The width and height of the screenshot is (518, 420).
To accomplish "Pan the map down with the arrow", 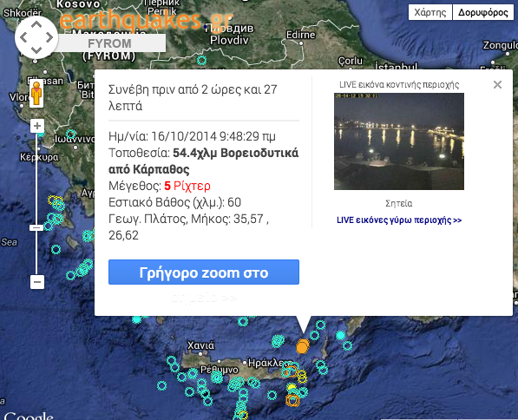I will (36, 50).
